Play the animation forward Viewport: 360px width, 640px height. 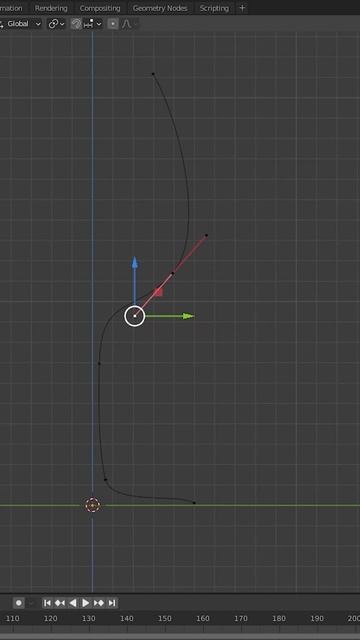click(86, 603)
